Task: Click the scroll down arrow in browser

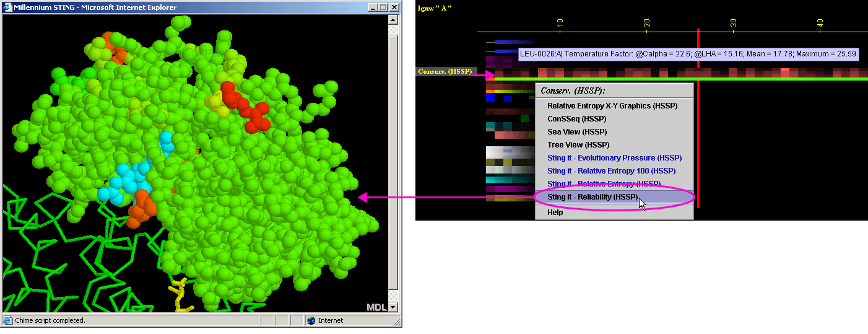Action: tap(393, 307)
